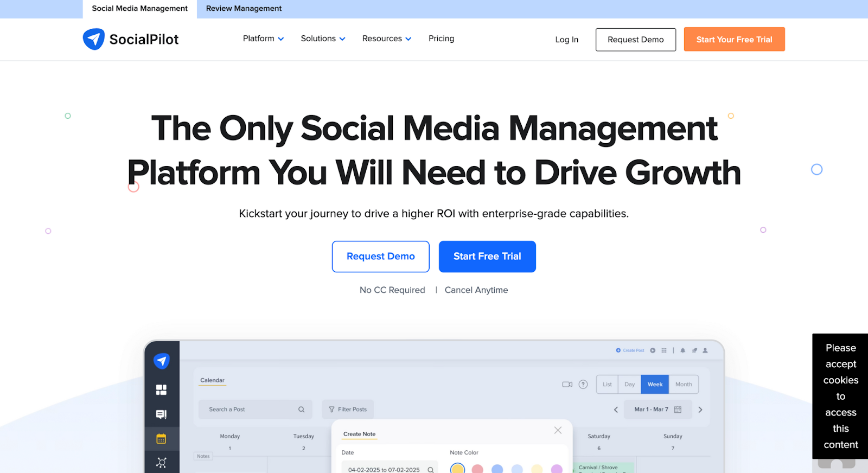Click the notification bell icon
The image size is (868, 473).
coord(682,350)
